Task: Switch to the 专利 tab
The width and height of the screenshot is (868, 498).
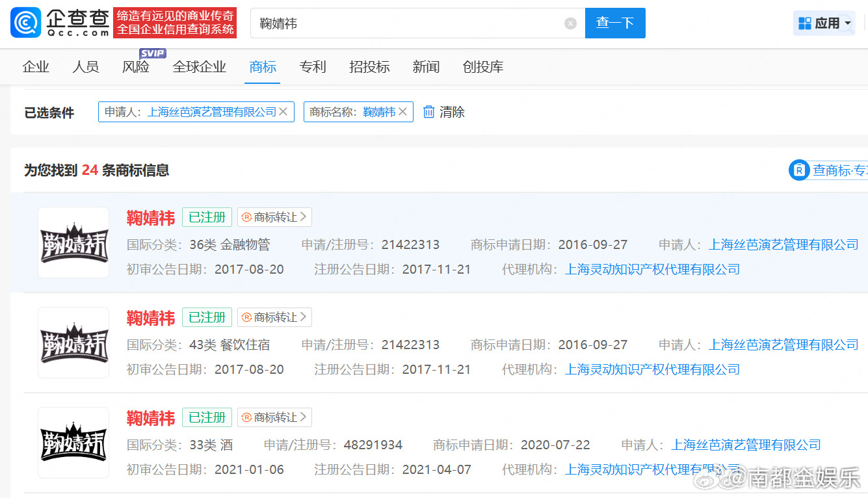Action: (x=313, y=66)
